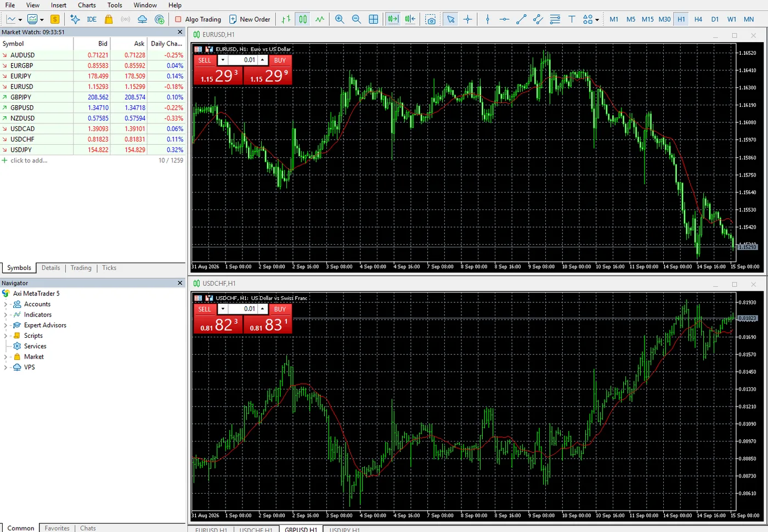Viewport: 768px width, 532px height.
Task: Expand the Indicators node in Navigator
Action: pyautogui.click(x=5, y=315)
